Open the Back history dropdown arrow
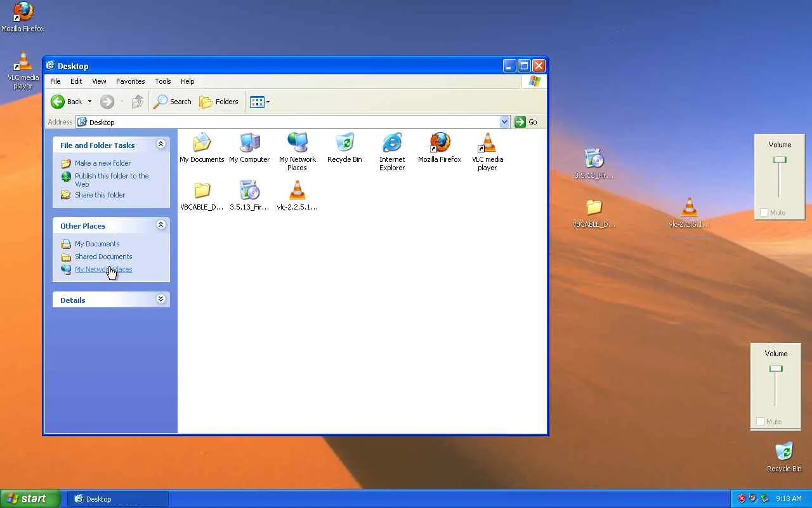The height and width of the screenshot is (508, 812). [89, 102]
